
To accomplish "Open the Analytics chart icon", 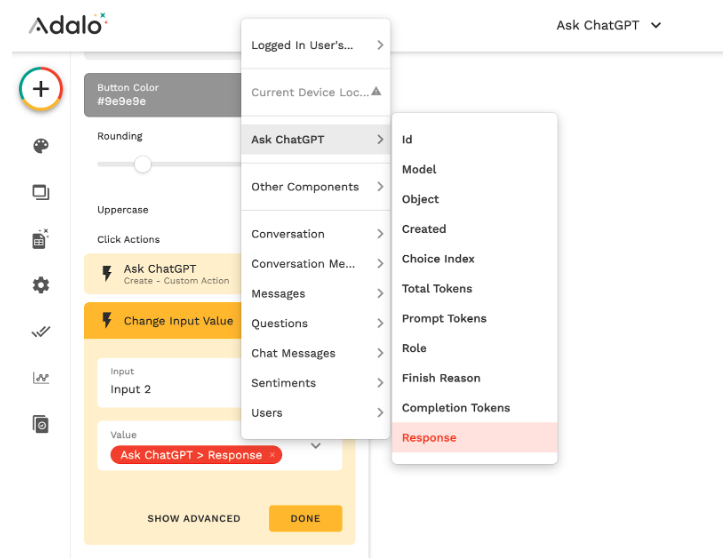I will (41, 378).
